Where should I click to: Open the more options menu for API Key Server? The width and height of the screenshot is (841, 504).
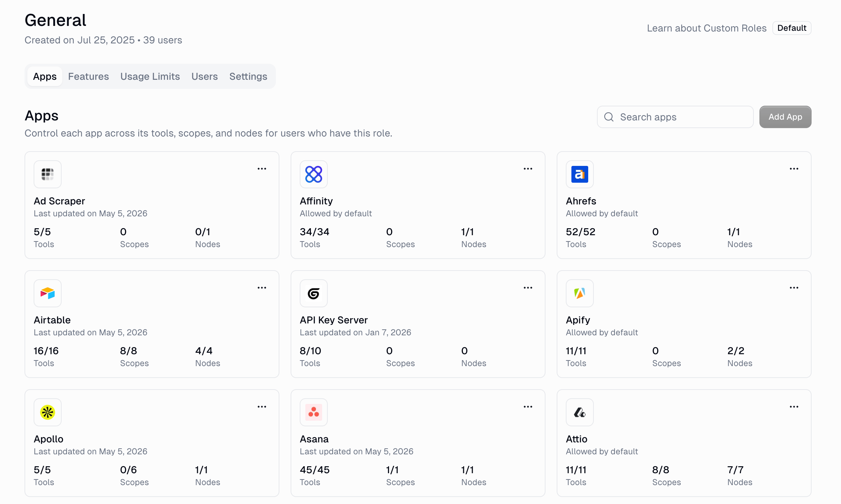[528, 288]
